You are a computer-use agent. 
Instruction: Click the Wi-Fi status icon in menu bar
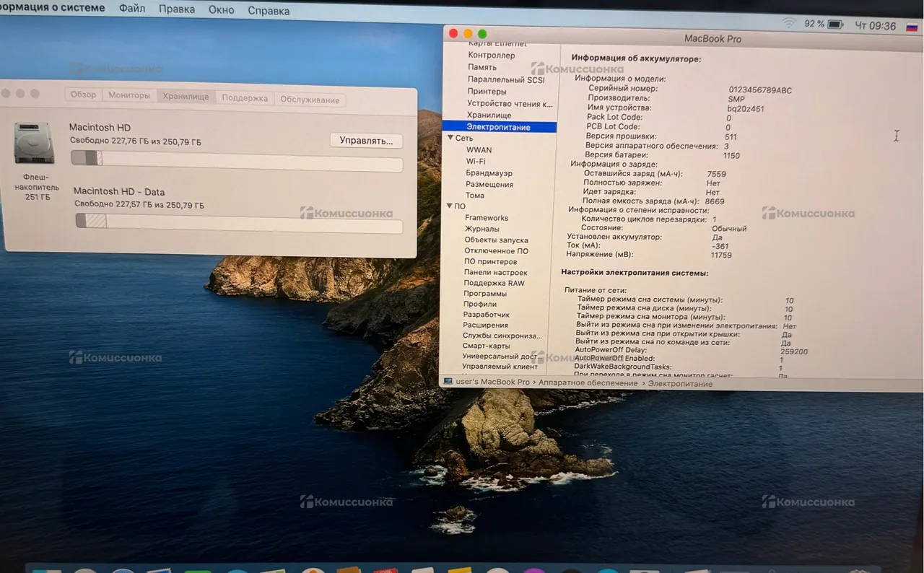pyautogui.click(x=790, y=24)
